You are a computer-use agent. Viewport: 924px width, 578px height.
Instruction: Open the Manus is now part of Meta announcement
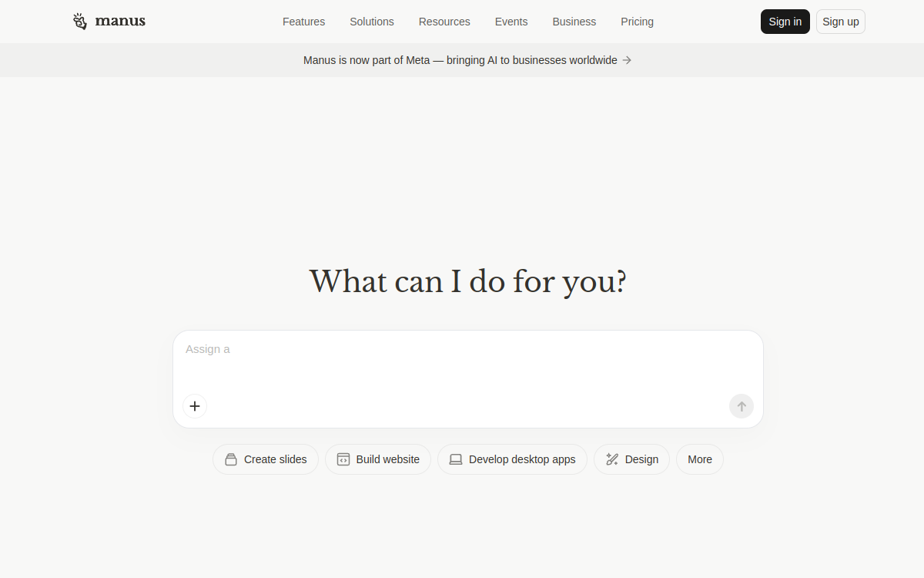(x=467, y=60)
